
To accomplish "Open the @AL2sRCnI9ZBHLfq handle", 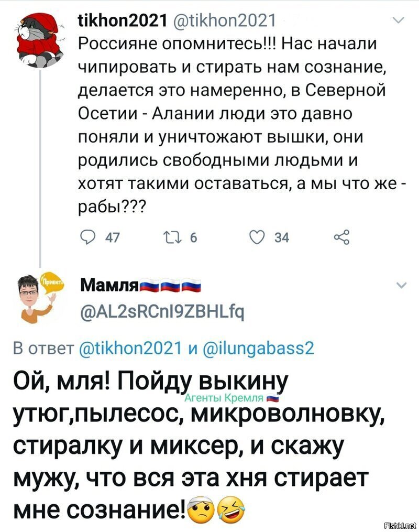I will click(162, 312).
